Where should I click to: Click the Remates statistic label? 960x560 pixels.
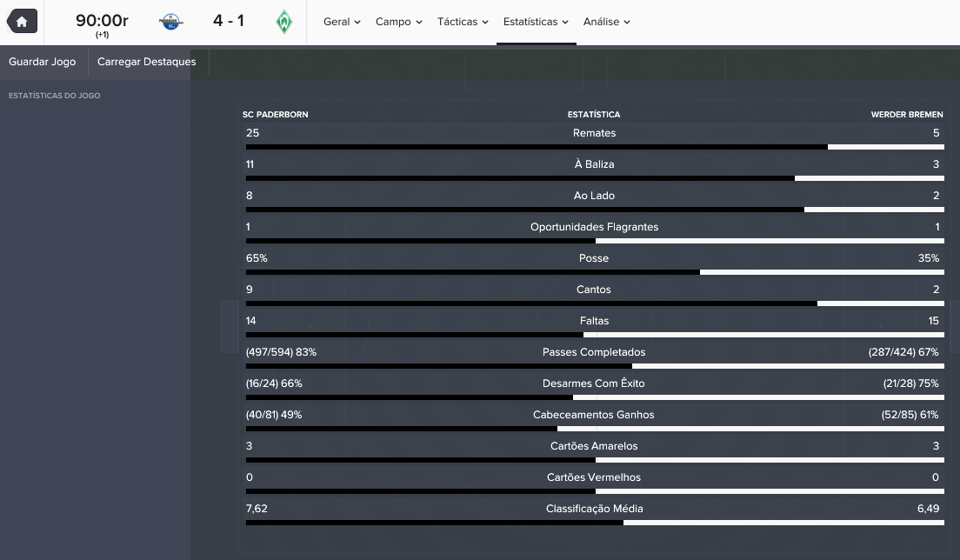click(x=594, y=133)
